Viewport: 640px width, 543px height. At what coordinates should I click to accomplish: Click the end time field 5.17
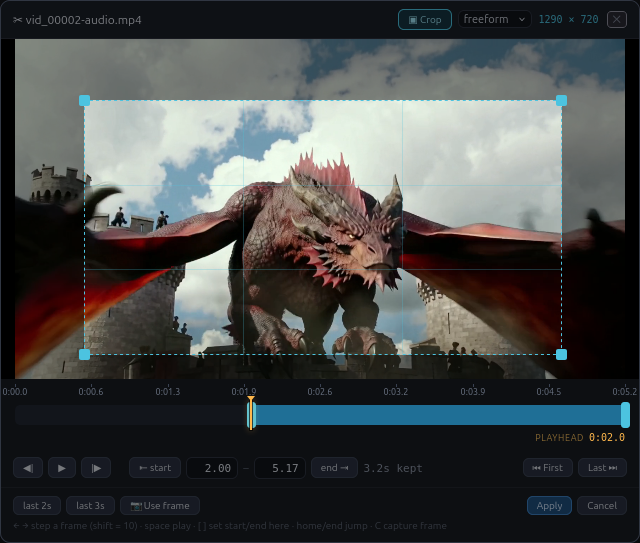(x=280, y=468)
